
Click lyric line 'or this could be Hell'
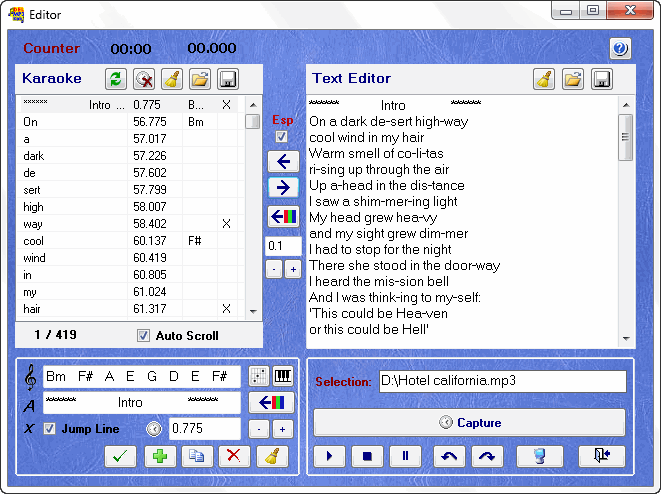(369, 330)
